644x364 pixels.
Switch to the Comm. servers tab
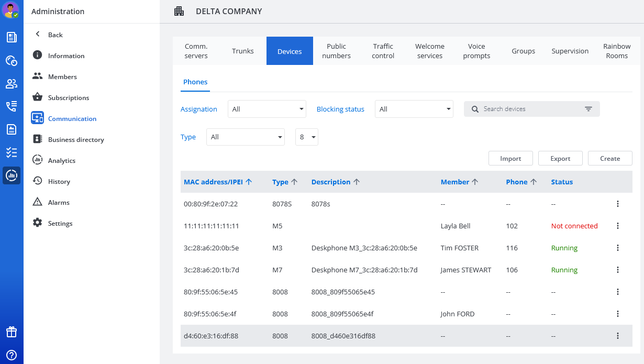point(196,51)
